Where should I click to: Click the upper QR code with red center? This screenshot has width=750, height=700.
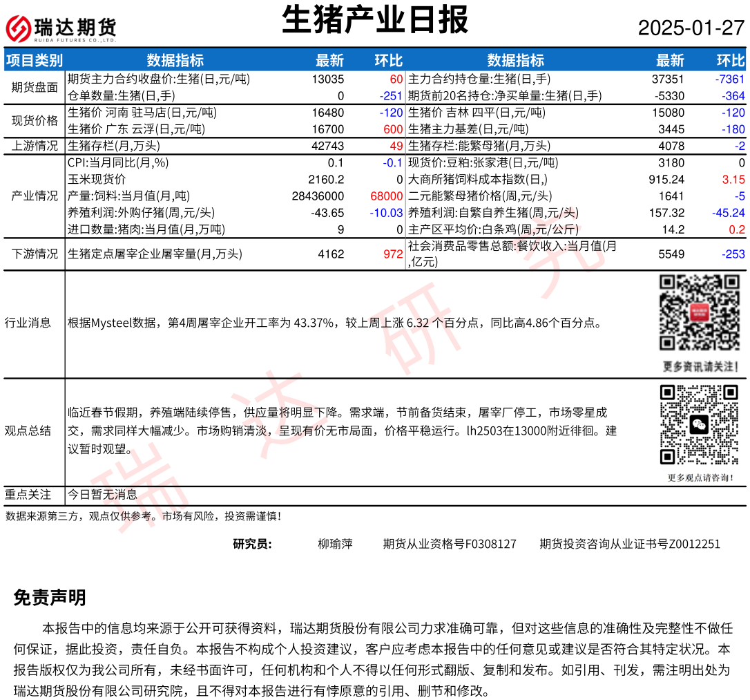coord(700,312)
